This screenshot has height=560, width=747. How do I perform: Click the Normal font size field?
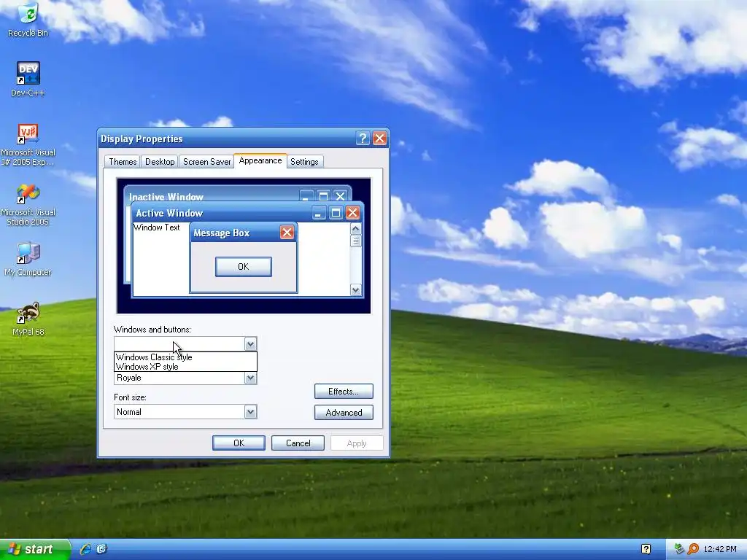[x=185, y=412]
